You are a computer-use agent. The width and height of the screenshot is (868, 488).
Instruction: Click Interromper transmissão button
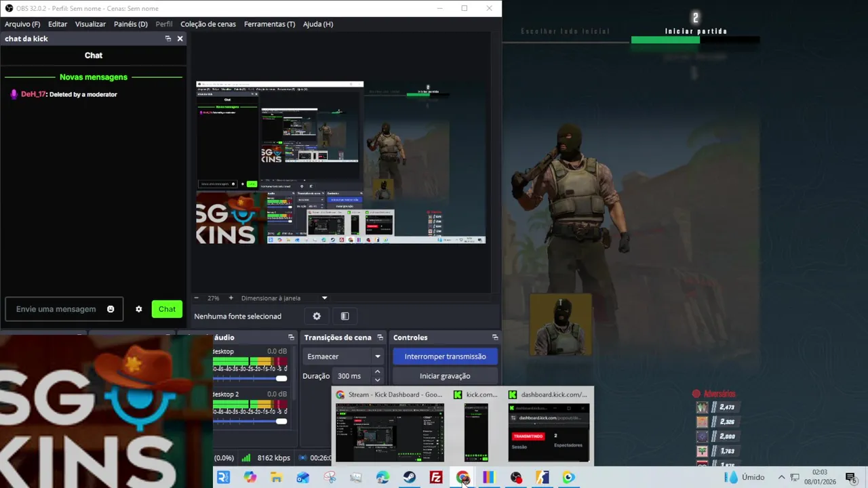click(445, 357)
